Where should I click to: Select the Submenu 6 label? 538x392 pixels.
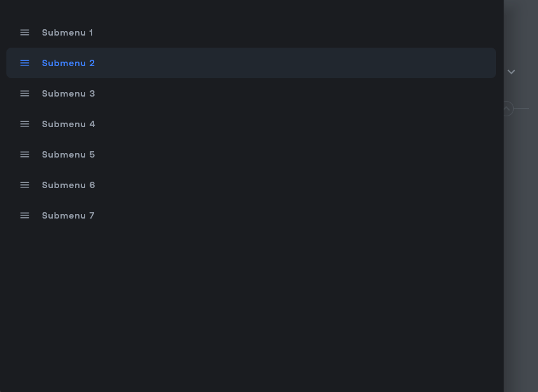coord(68,185)
